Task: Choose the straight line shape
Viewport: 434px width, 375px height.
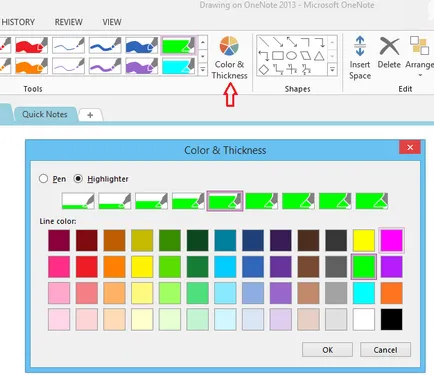Action: click(x=264, y=42)
